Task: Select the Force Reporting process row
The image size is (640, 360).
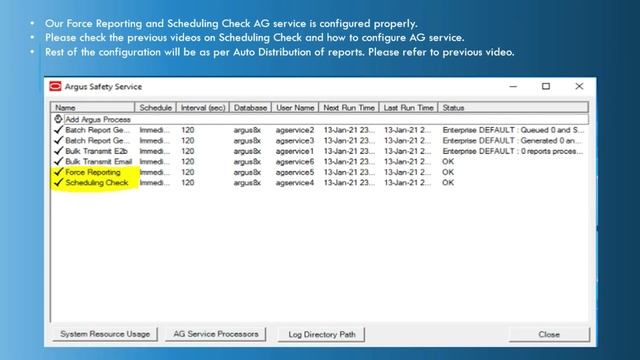Action: (320, 172)
